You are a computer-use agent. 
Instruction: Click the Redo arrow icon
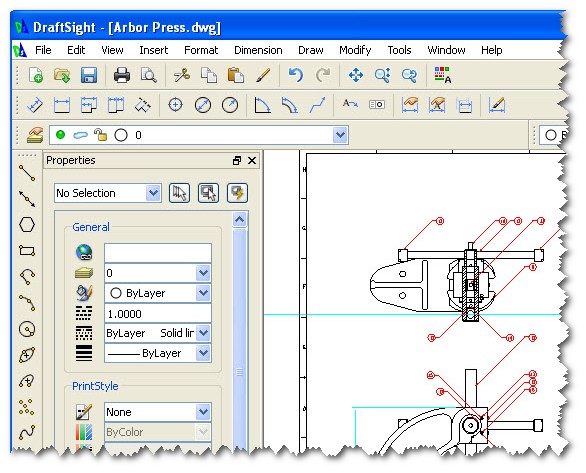(323, 75)
